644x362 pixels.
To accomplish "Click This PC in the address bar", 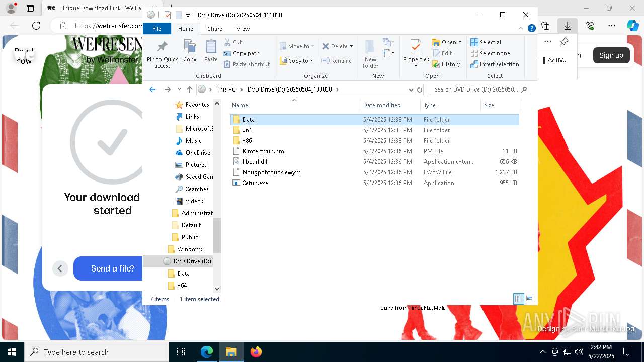I will click(x=226, y=89).
